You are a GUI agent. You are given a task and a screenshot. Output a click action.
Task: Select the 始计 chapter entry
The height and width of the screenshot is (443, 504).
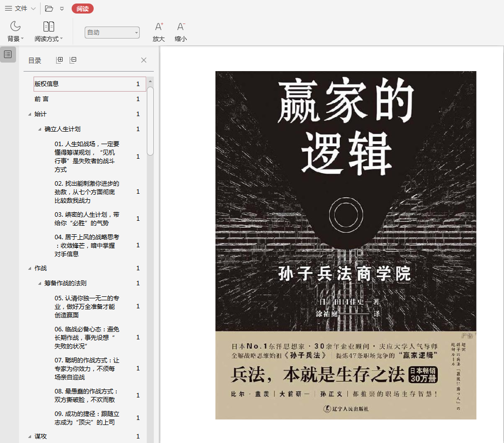[x=41, y=114]
